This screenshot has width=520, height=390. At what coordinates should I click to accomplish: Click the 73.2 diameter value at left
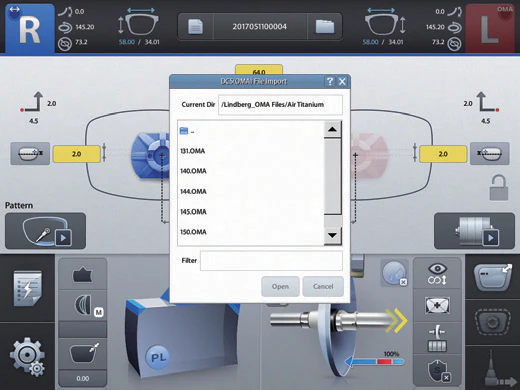point(81,42)
